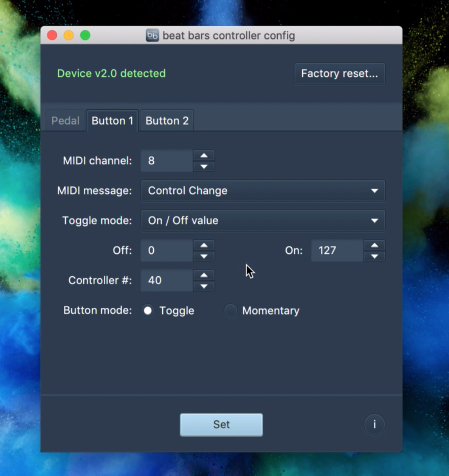Viewport: 449px width, 476px height.
Task: Focus the MIDI channel number field
Action: [167, 161]
